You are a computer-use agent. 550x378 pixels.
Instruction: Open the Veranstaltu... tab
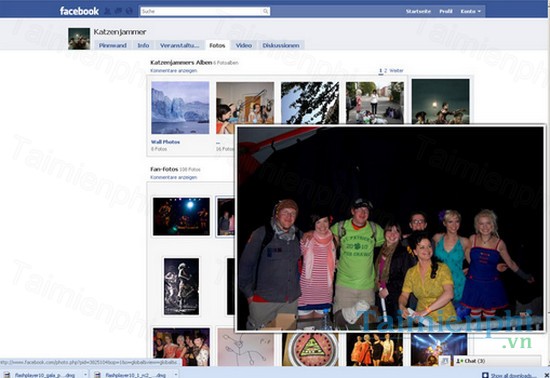coord(180,45)
